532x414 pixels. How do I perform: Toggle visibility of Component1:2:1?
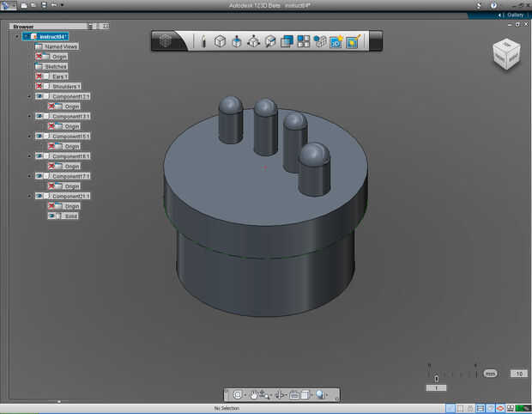39,96
